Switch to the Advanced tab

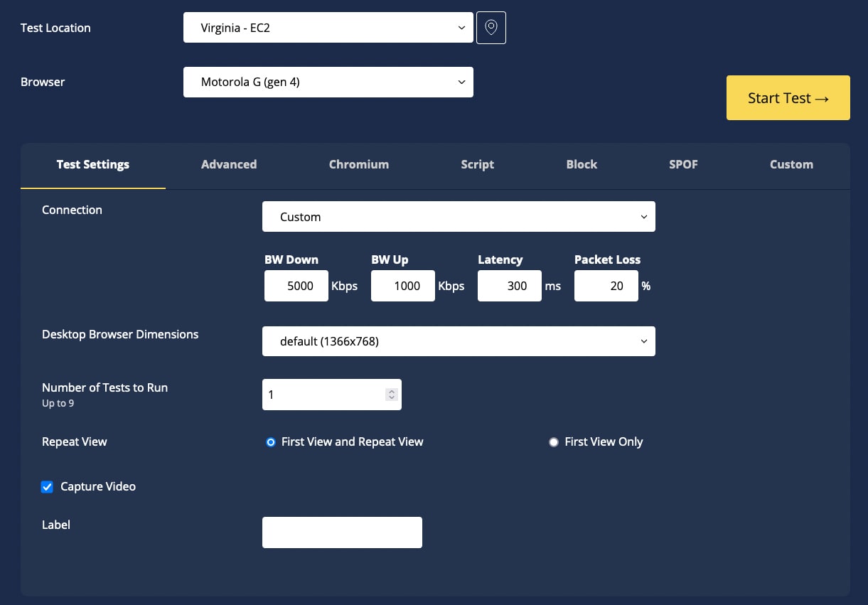(229, 164)
